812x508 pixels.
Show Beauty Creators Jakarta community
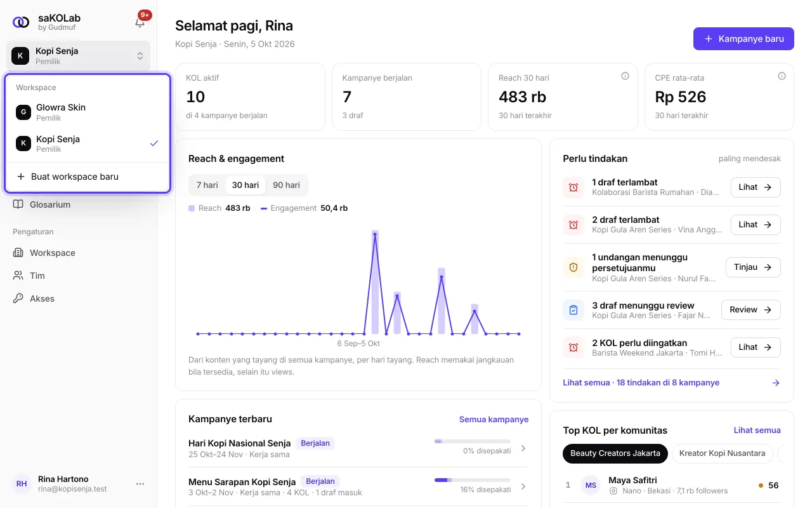pyautogui.click(x=615, y=453)
